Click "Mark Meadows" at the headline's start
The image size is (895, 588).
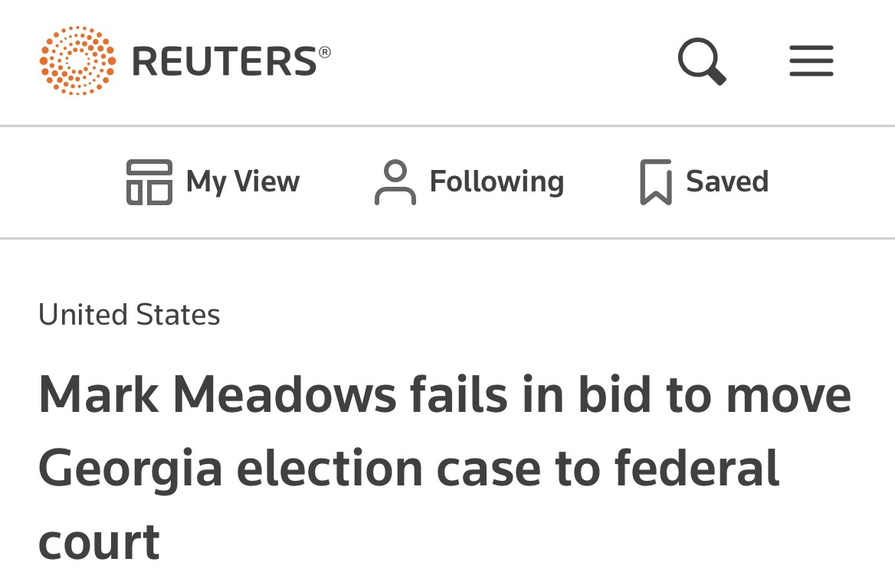click(218, 395)
